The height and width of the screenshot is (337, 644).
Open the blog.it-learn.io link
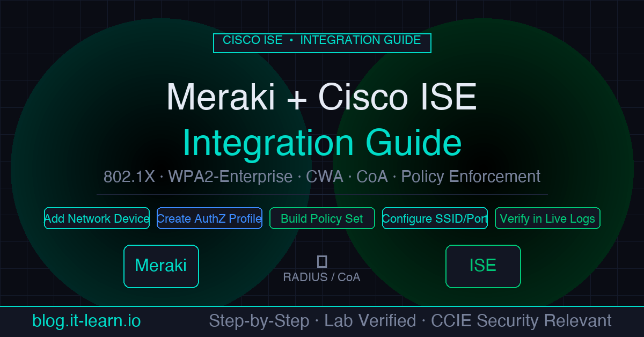[86, 320]
